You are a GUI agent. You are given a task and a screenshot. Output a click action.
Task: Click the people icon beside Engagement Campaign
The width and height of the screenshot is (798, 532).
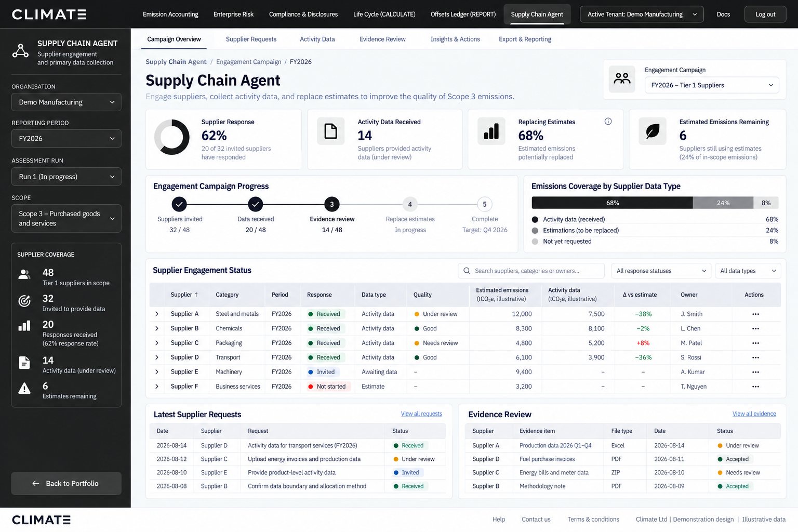622,79
